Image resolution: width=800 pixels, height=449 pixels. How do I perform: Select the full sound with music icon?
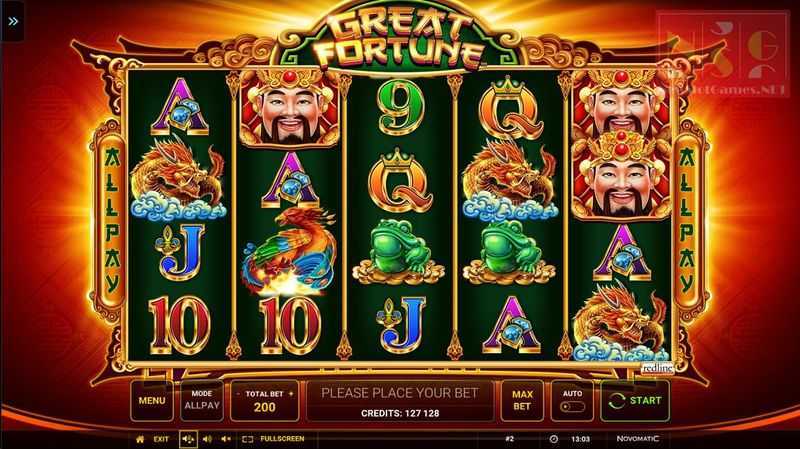188,439
